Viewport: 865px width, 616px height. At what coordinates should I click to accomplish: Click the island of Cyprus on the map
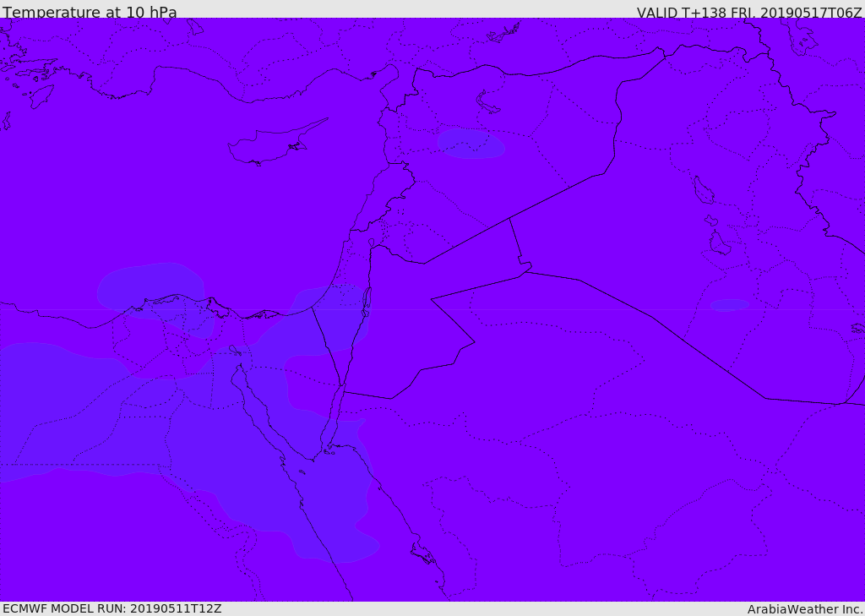(x=276, y=142)
